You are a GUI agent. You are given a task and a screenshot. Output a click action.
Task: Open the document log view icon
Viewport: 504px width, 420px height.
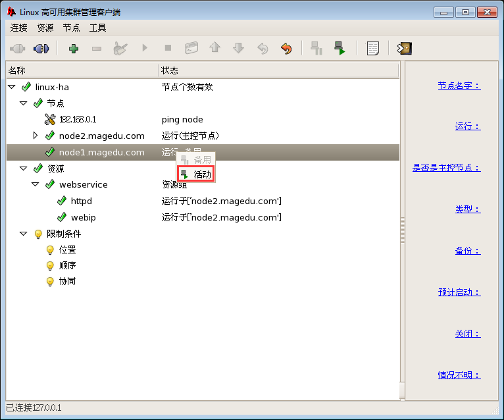click(x=373, y=48)
